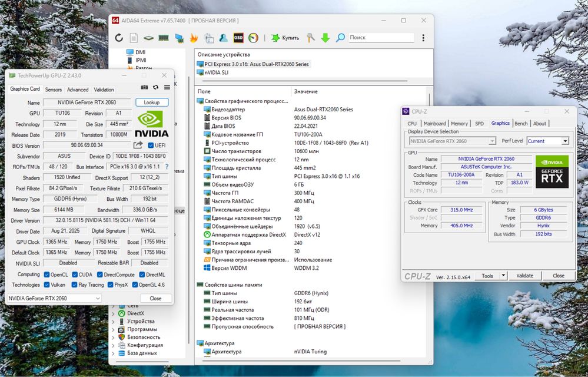Toggle the PhysX checkbox in GPU-Z
The height and width of the screenshot is (377, 588).
point(110,285)
